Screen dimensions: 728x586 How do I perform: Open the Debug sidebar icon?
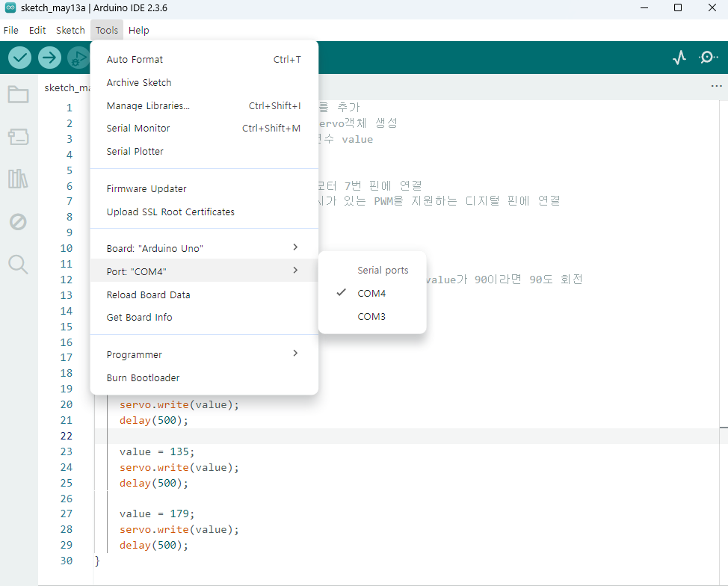18,221
